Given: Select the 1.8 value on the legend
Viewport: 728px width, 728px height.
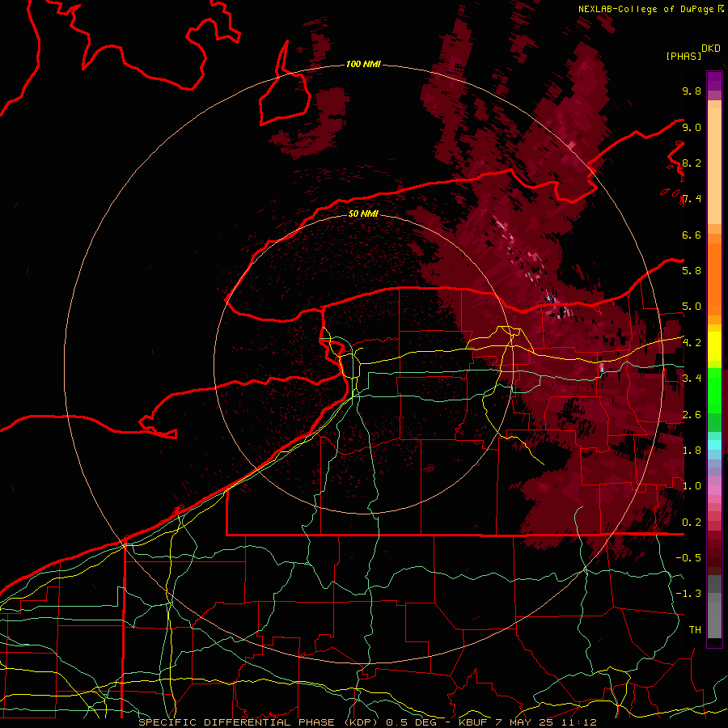Looking at the screenshot, I should [x=692, y=451].
